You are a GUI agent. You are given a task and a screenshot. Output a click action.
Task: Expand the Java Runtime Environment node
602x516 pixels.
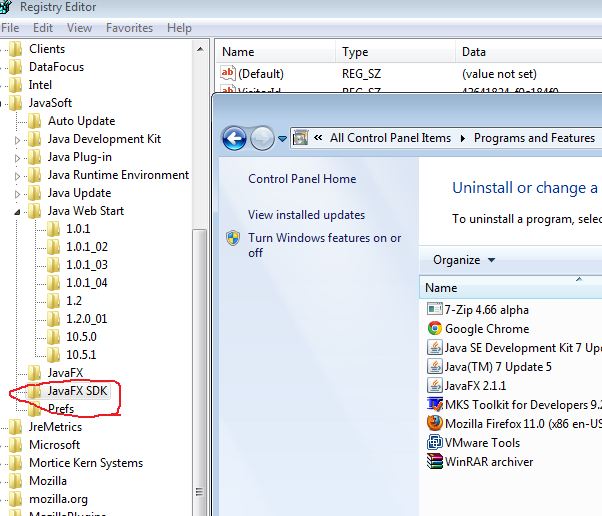point(18,176)
